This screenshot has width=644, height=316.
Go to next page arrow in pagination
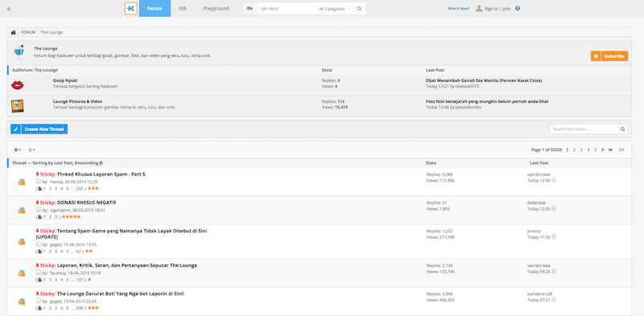click(x=602, y=150)
